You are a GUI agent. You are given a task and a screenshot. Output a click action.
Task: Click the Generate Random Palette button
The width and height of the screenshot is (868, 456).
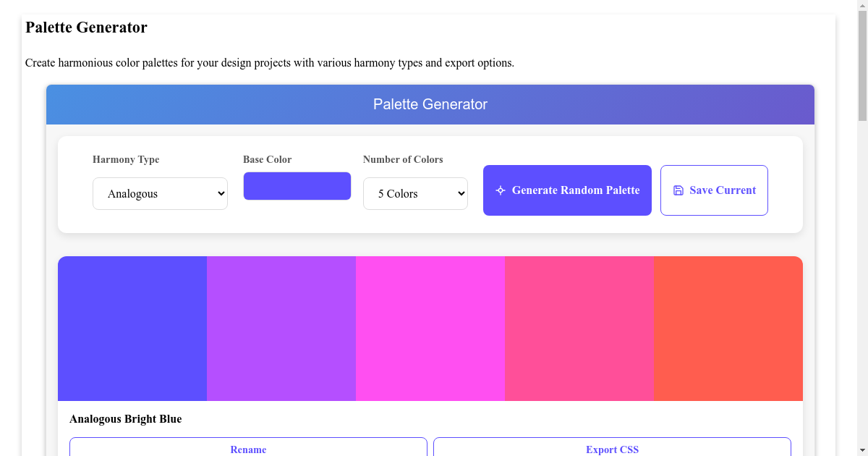pos(567,190)
